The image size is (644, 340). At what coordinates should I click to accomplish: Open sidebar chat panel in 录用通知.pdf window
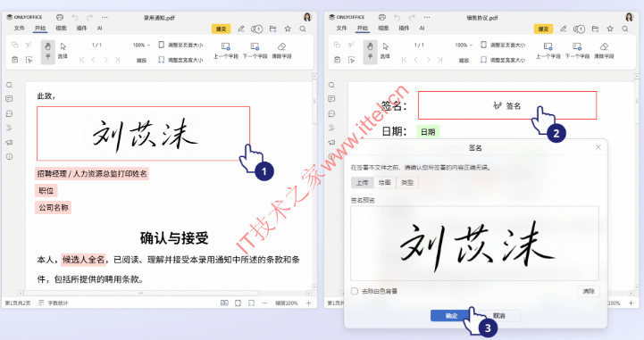tap(10, 113)
